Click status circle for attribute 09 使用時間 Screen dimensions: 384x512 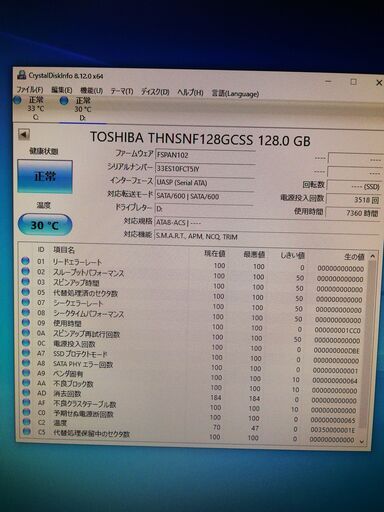[x=26, y=322]
